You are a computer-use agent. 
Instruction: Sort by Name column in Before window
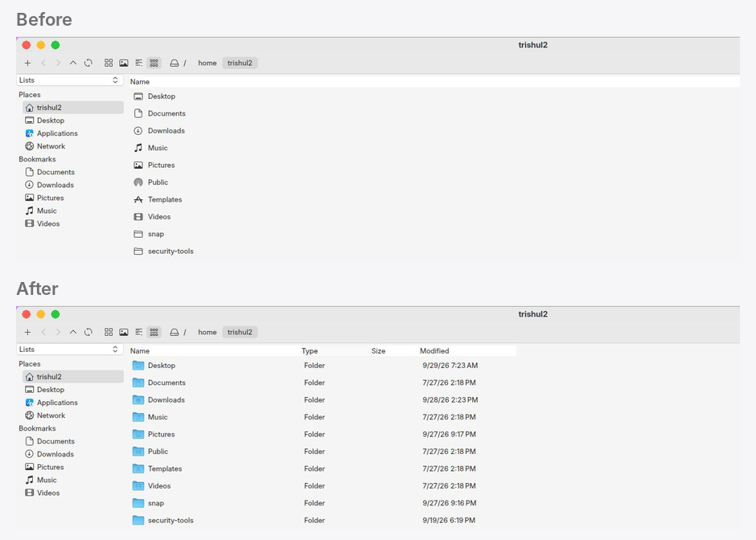coord(140,82)
